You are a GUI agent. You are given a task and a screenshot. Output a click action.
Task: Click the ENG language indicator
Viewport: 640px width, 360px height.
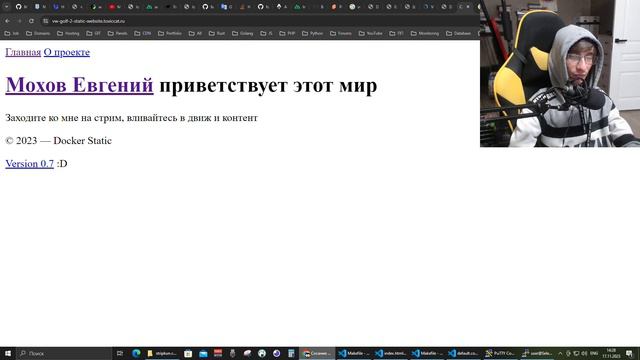[594, 353]
